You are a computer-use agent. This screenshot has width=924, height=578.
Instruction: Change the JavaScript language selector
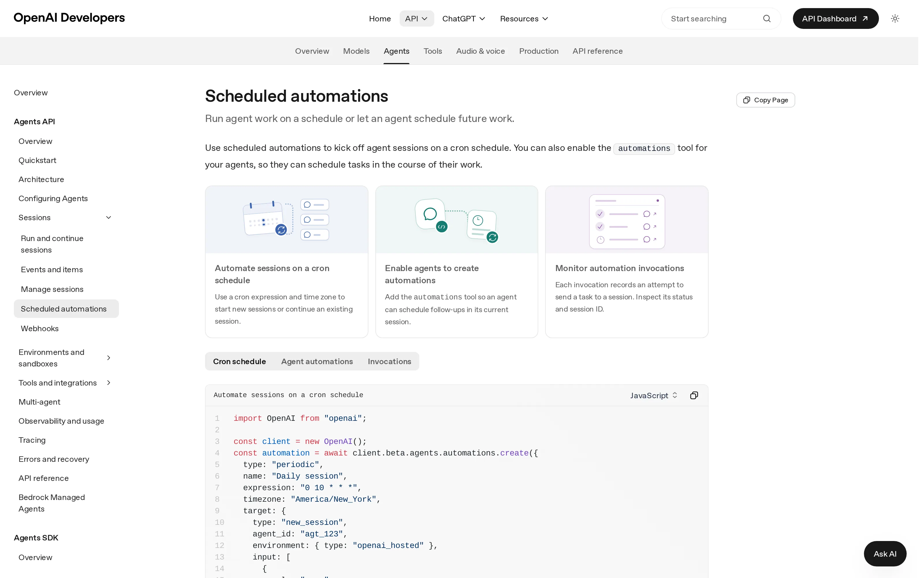(x=653, y=395)
